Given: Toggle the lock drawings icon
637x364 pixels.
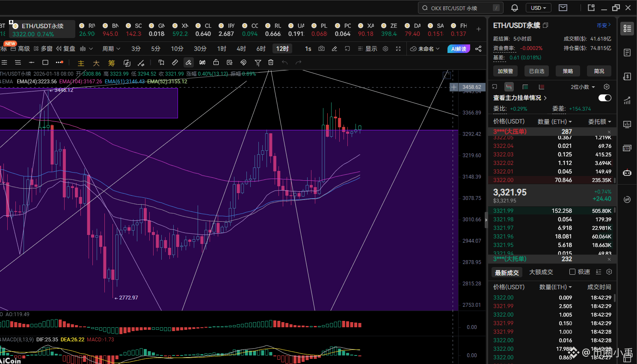Looking at the screenshot, I should [216, 62].
